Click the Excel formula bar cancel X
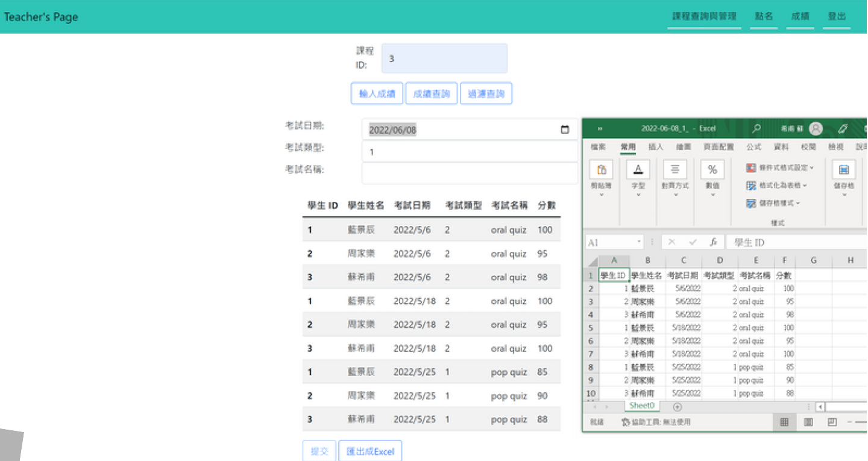This screenshot has height=461, width=868. (x=671, y=242)
